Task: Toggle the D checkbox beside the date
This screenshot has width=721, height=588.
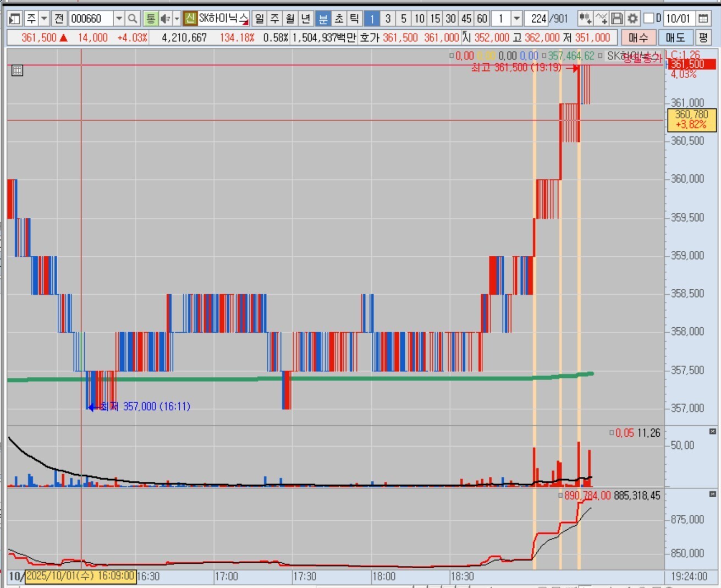Action: click(x=649, y=19)
